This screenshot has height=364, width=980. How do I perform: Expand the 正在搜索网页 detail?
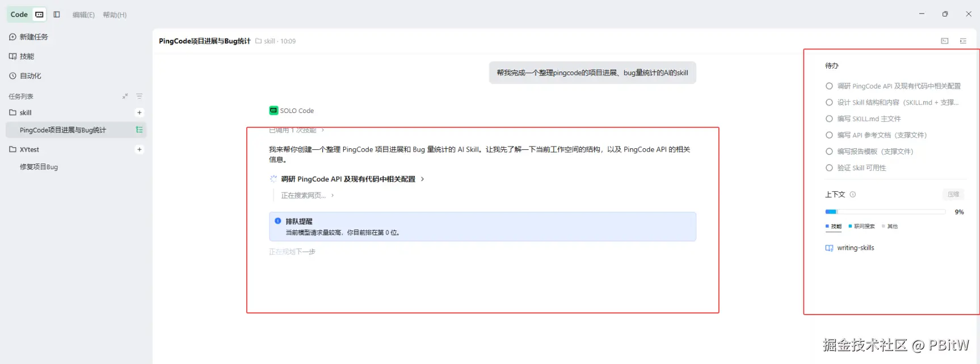[307, 195]
